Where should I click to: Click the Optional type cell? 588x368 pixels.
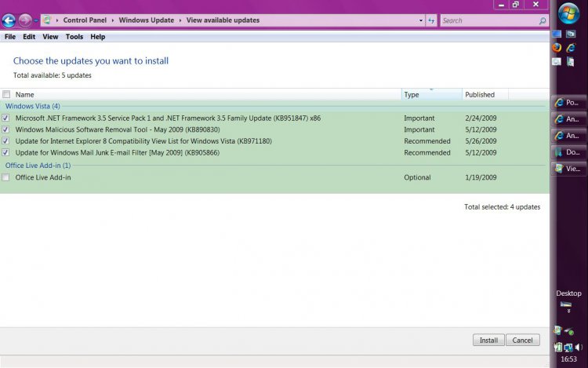(417, 177)
